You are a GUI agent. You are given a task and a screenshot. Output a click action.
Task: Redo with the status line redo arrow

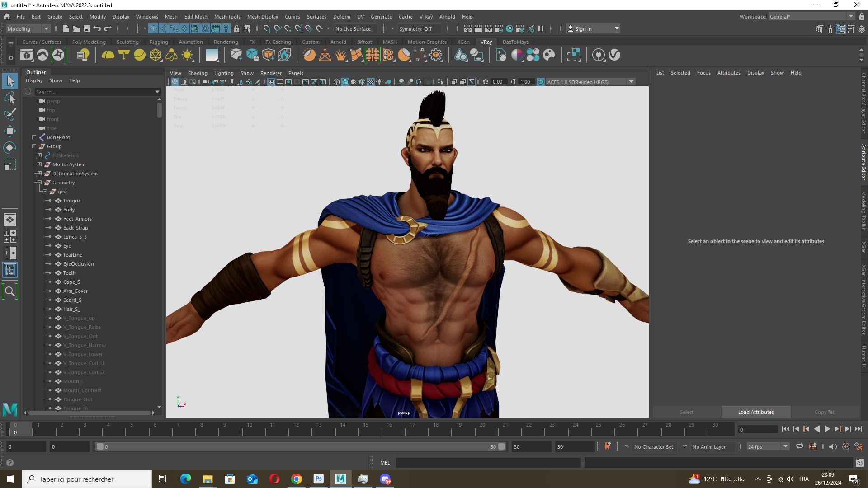coord(108,28)
